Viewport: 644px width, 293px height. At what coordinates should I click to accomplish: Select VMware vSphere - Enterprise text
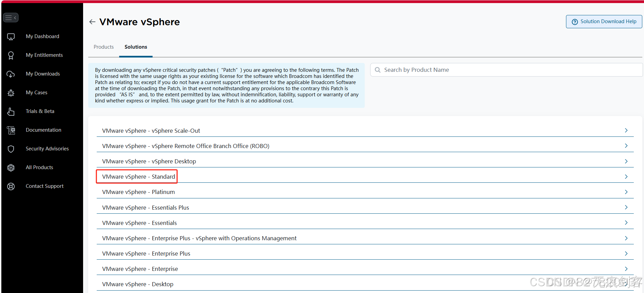click(x=140, y=269)
